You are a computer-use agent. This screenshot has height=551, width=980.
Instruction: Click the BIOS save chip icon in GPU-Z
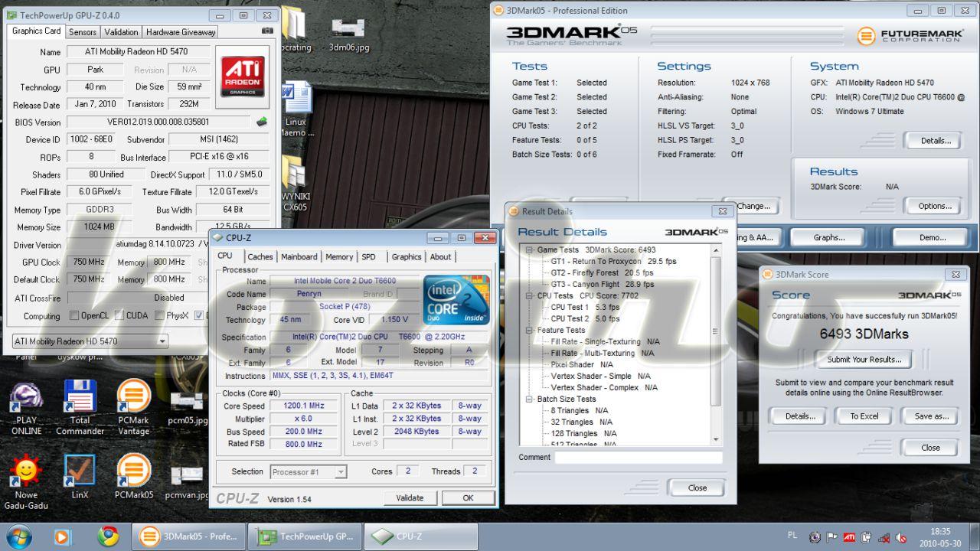(x=262, y=122)
